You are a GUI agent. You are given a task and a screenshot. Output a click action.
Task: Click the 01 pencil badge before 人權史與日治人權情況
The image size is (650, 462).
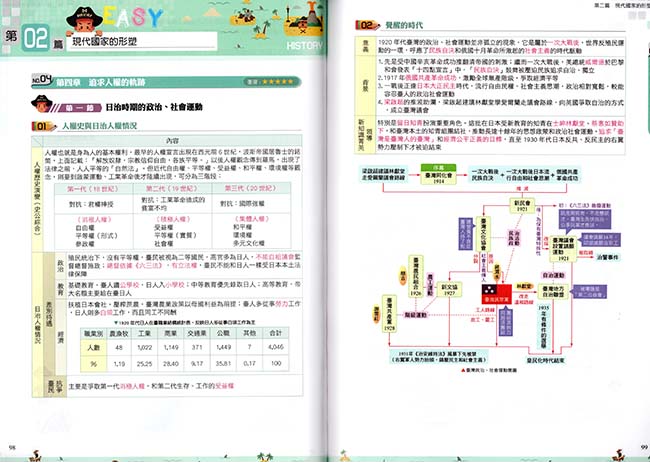(44, 126)
